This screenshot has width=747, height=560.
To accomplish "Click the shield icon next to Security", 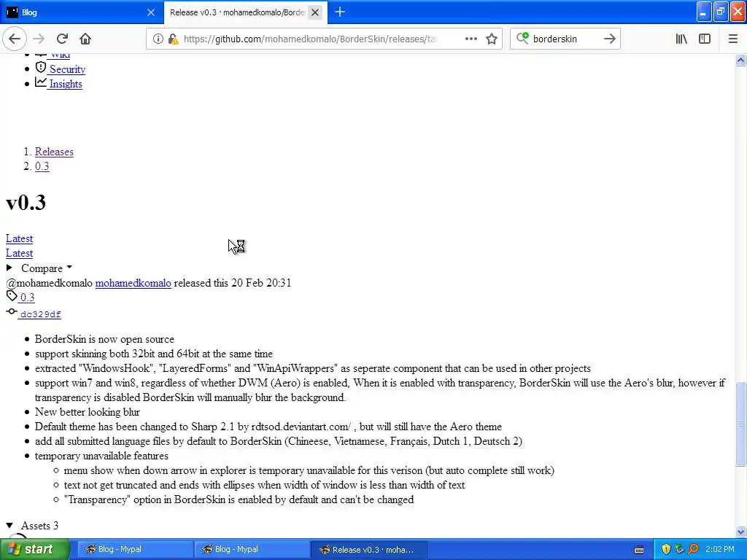I will point(41,68).
